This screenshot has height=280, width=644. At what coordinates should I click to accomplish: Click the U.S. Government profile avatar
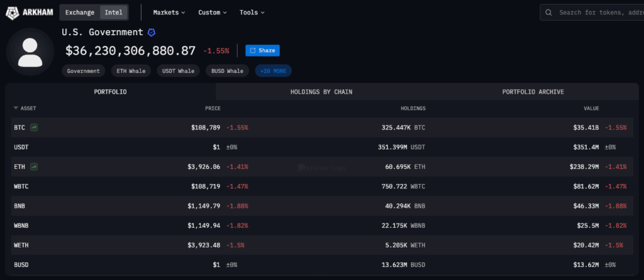tap(30, 51)
